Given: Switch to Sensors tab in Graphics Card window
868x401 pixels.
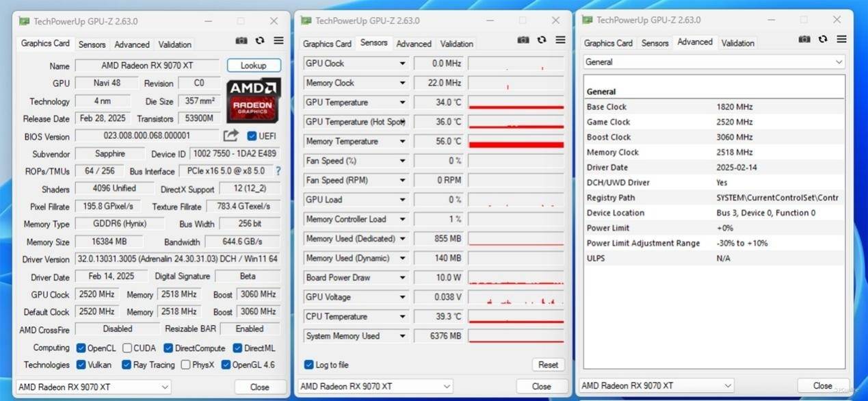Looking at the screenshot, I should [x=92, y=44].
